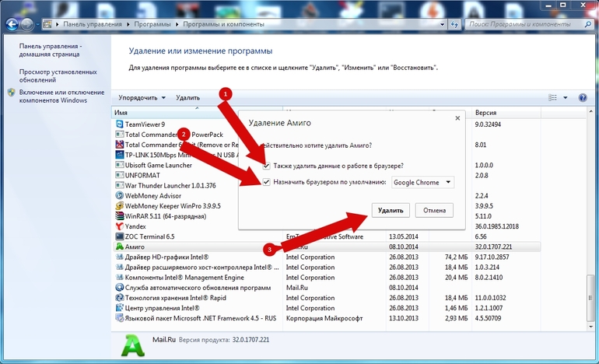599x364 pixels.
Task: Sort by the Имя column header
Action: coord(197,113)
